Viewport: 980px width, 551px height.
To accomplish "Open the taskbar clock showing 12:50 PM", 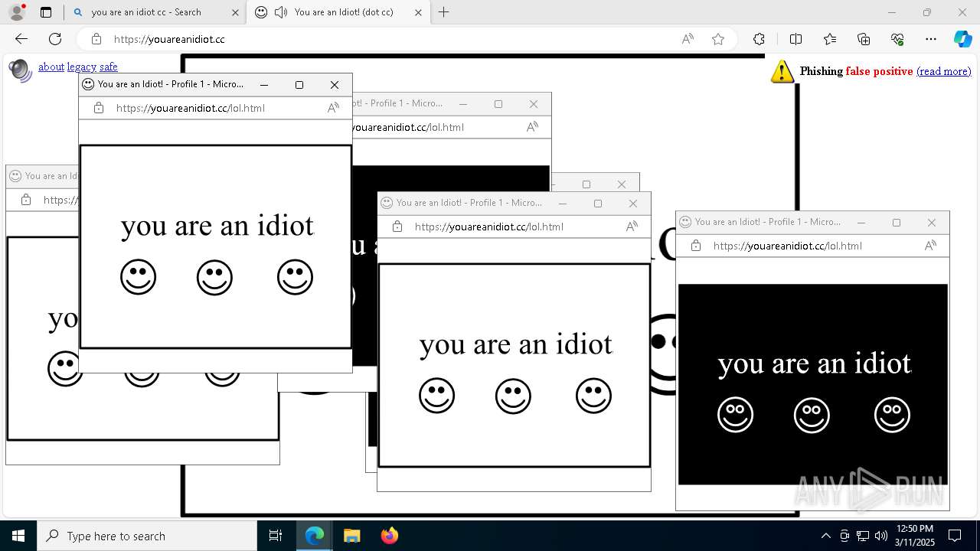I will point(915,536).
